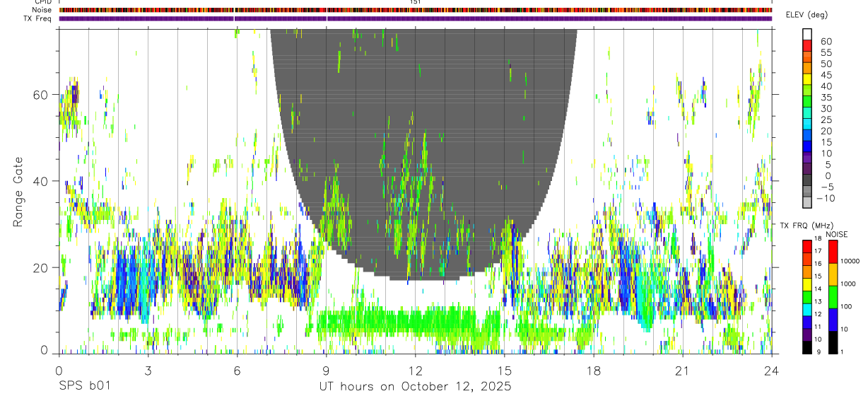
Task: Click the purple TX Freq strip above the plot
Action: click(416, 18)
